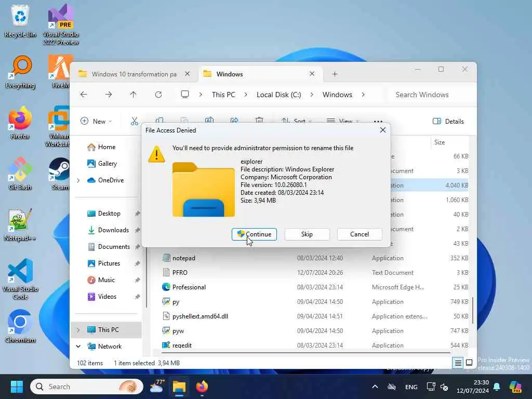Click Windows breadcrumb in address bar
Image resolution: width=532 pixels, height=399 pixels.
pyautogui.click(x=337, y=95)
